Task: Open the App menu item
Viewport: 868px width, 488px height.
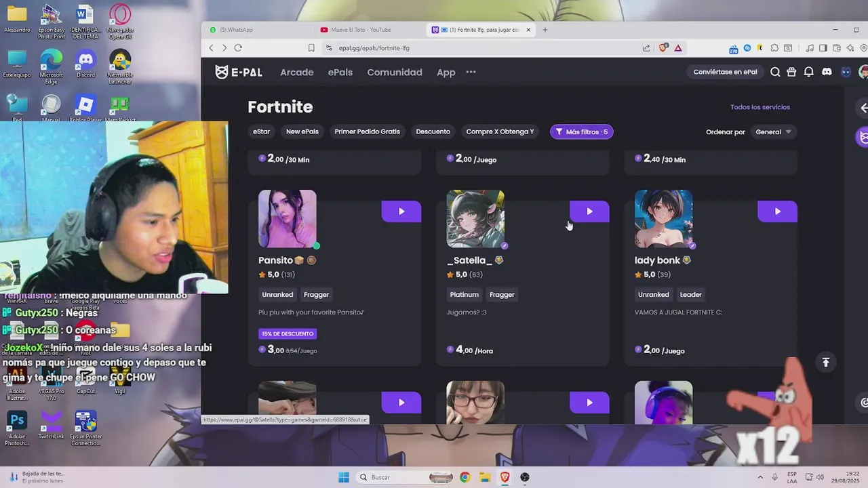Action: (446, 72)
